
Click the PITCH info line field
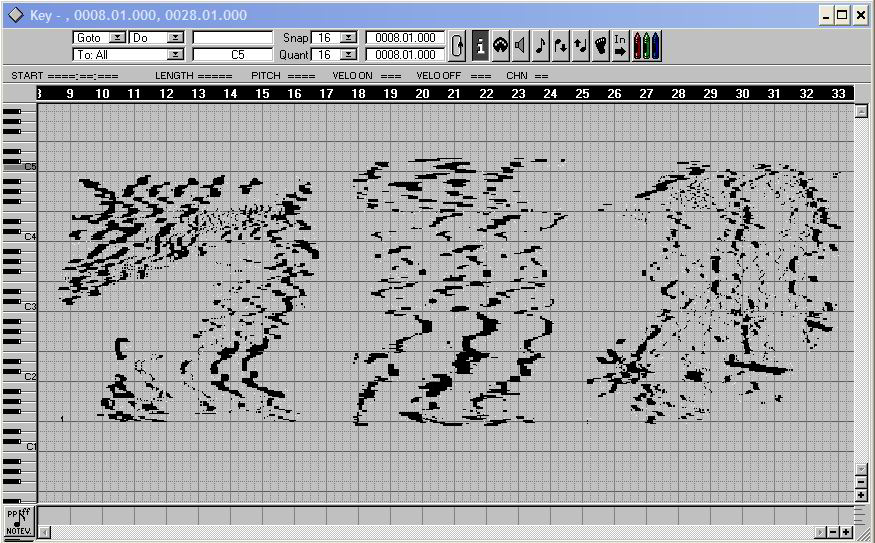[x=283, y=75]
